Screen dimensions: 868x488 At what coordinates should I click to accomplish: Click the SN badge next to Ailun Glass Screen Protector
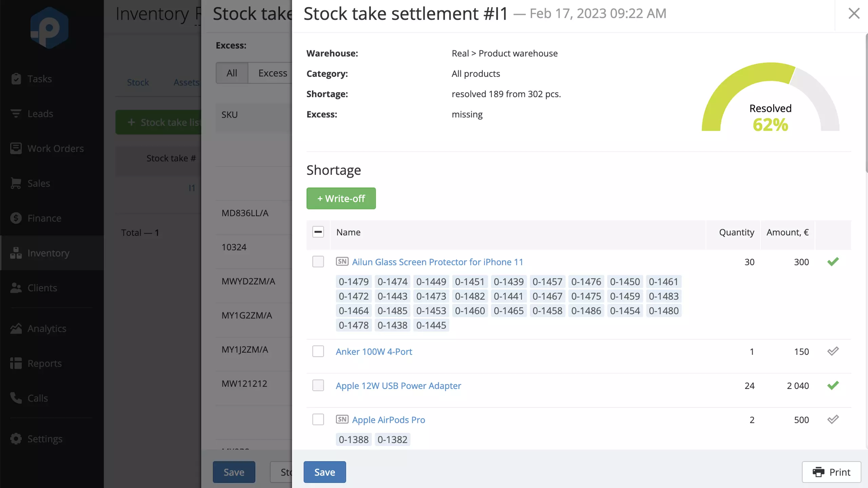pos(342,261)
